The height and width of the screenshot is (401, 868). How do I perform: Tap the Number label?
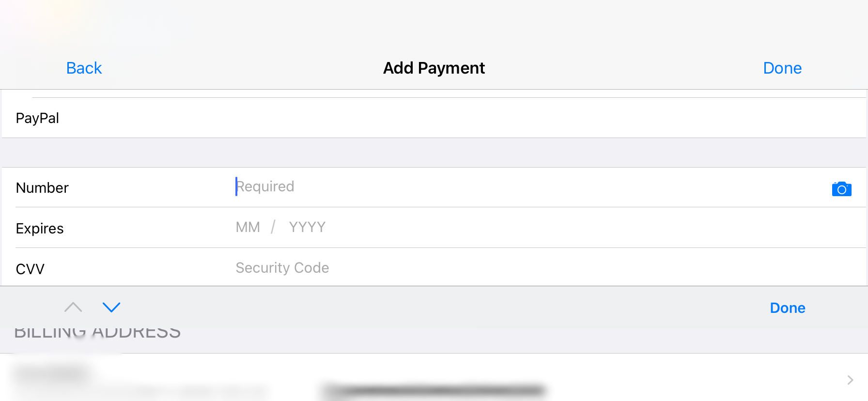[x=42, y=188]
